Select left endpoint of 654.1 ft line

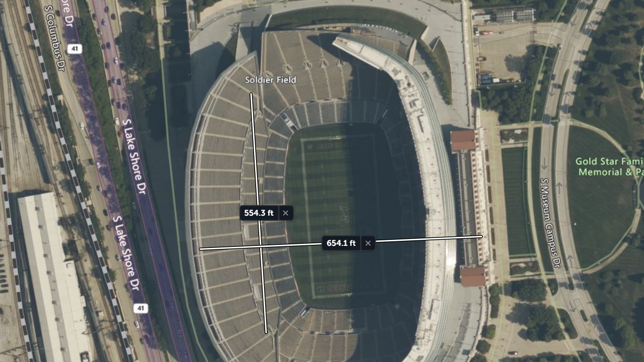coord(200,249)
